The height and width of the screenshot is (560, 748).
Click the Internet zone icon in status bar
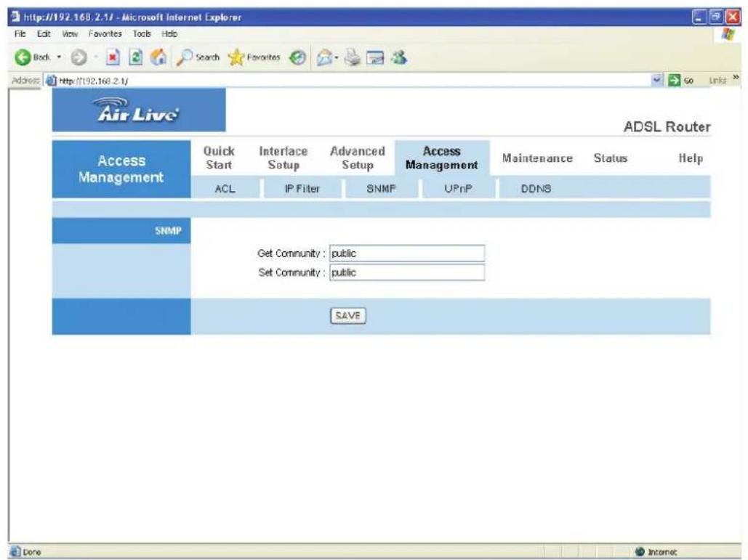[x=640, y=551]
